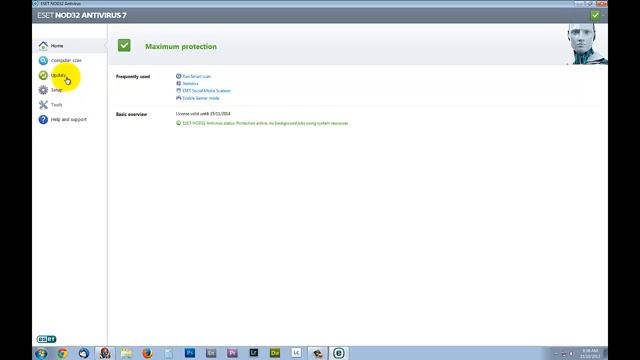
Task: Open the Windows Start menu
Action: (x=41, y=353)
